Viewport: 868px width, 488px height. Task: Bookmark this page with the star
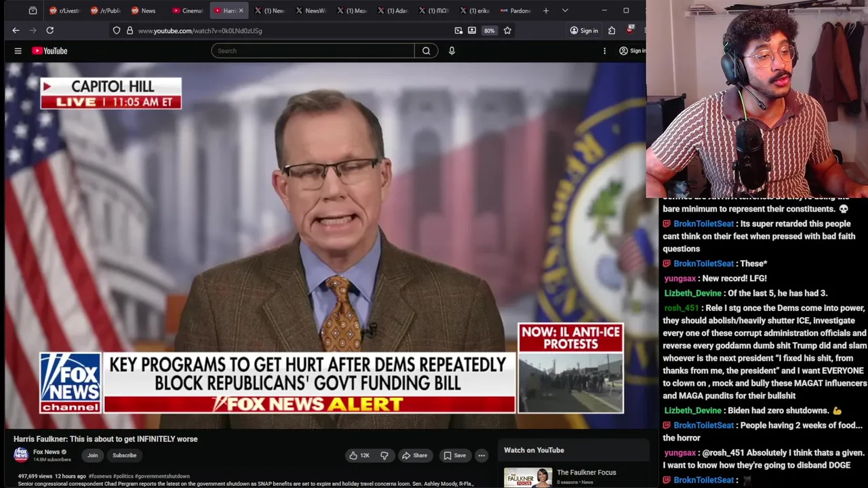tap(507, 30)
